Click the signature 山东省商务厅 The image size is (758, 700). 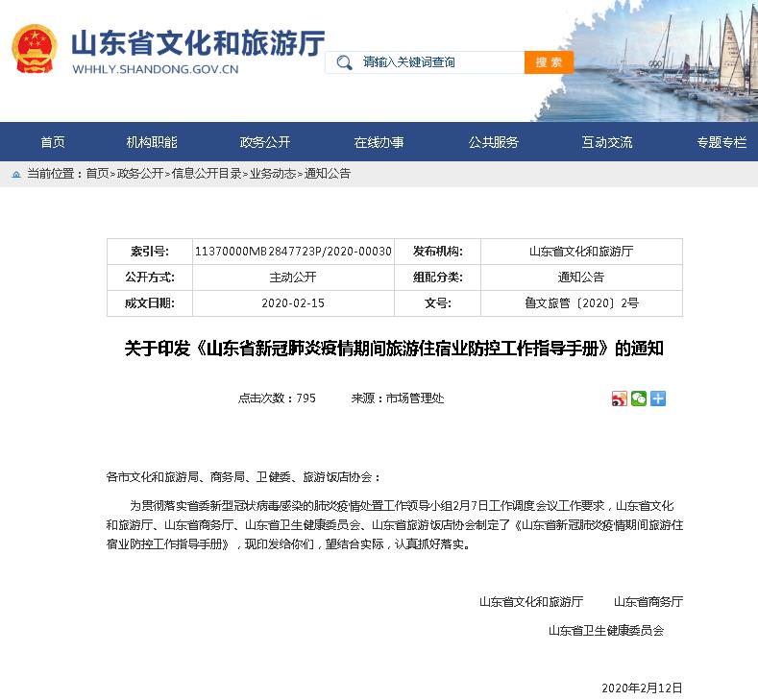coord(648,602)
